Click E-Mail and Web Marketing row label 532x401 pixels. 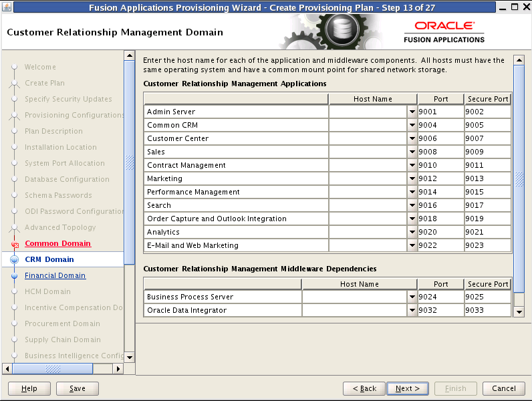point(192,245)
